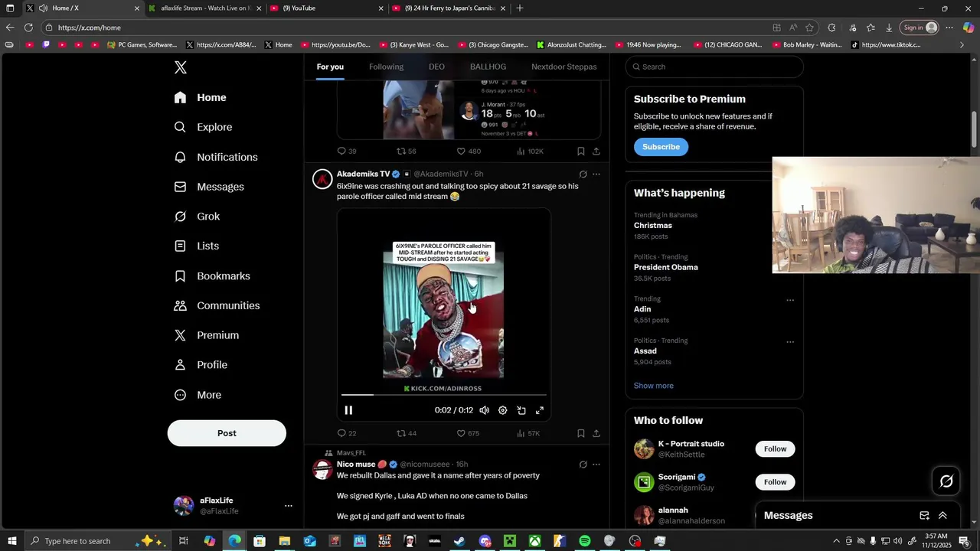Open a new browser tab
This screenshot has height=551, width=980.
520,8
